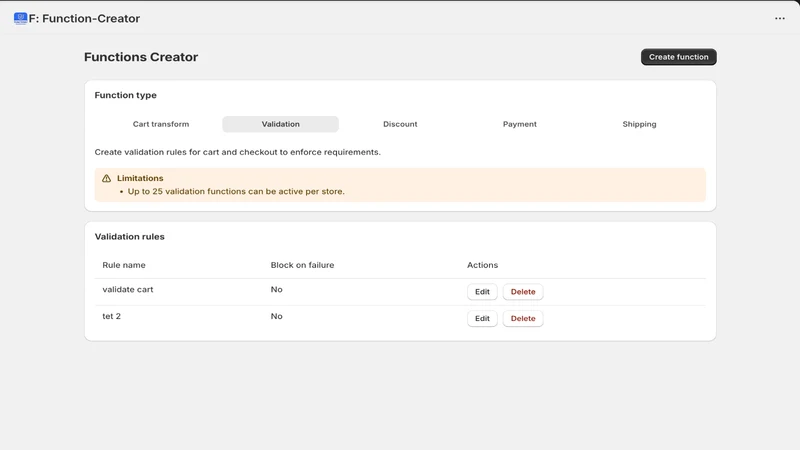
Task: Click the validate cart rule name
Action: click(128, 289)
